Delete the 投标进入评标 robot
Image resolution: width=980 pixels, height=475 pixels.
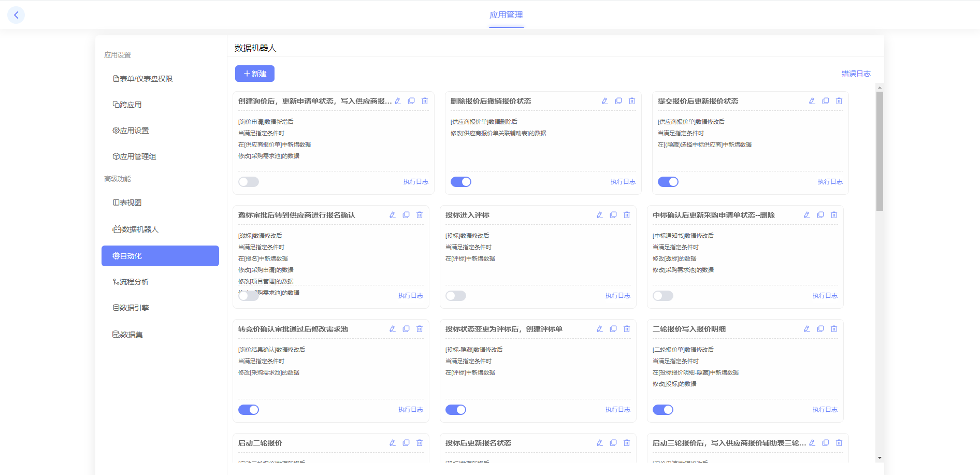pyautogui.click(x=626, y=215)
